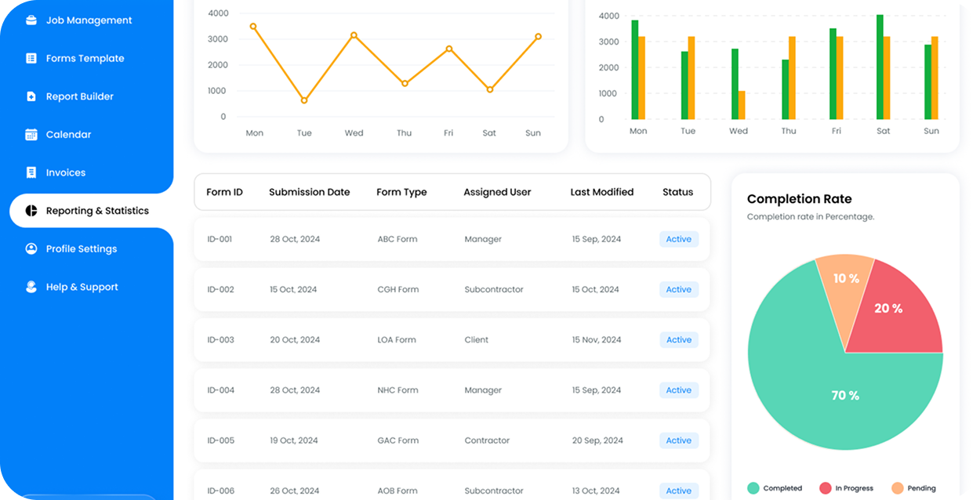Click the Calendar icon in sidebar
Image resolution: width=980 pixels, height=500 pixels.
(x=31, y=135)
